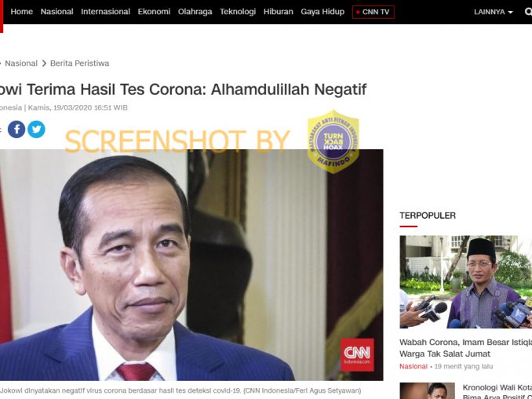This screenshot has width=532, height=399.
Task: Click the chevron between Nasional and Berita Peristiwa
Action: point(44,63)
